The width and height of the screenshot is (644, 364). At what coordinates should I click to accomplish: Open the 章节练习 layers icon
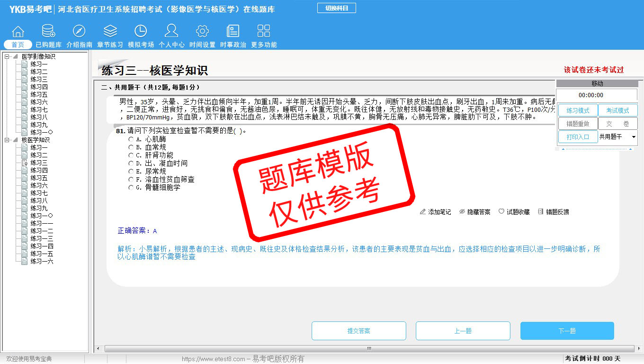(110, 32)
